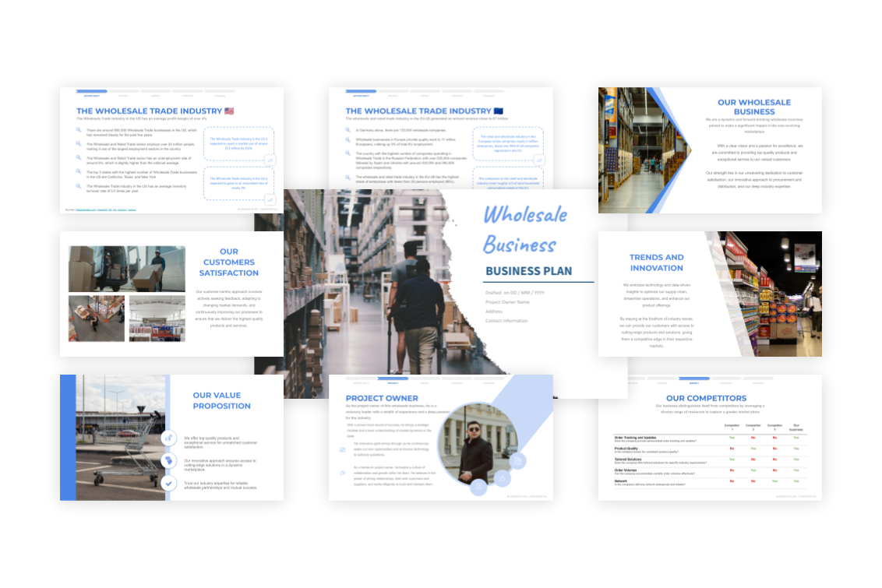Select the highlighted progress tab on Competitors slide
Image resolution: width=882 pixels, height=588 pixels.
[693, 379]
